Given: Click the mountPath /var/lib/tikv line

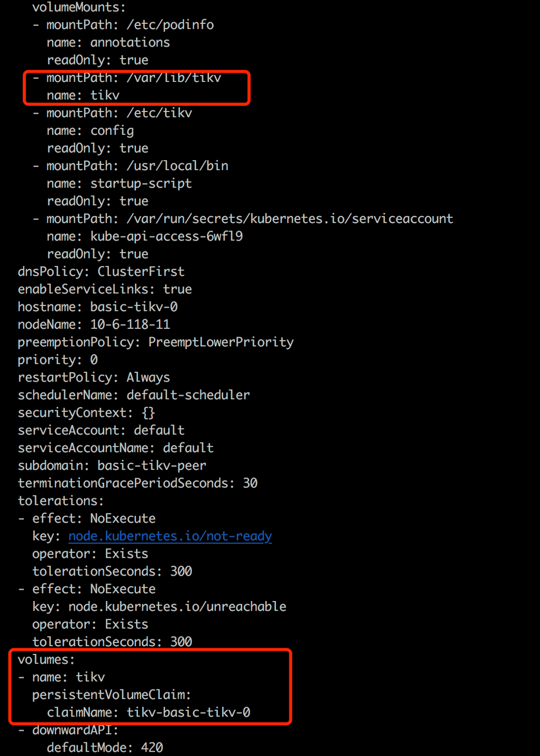Looking at the screenshot, I should [133, 78].
